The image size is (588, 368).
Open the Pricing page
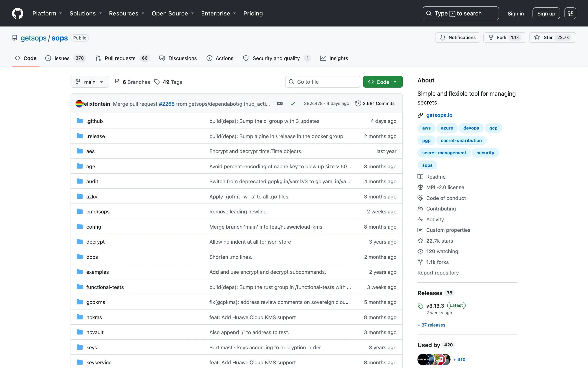tap(253, 13)
